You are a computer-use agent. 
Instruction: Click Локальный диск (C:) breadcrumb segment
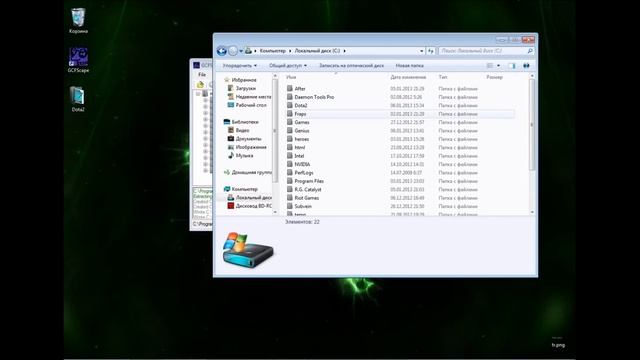tap(317, 51)
